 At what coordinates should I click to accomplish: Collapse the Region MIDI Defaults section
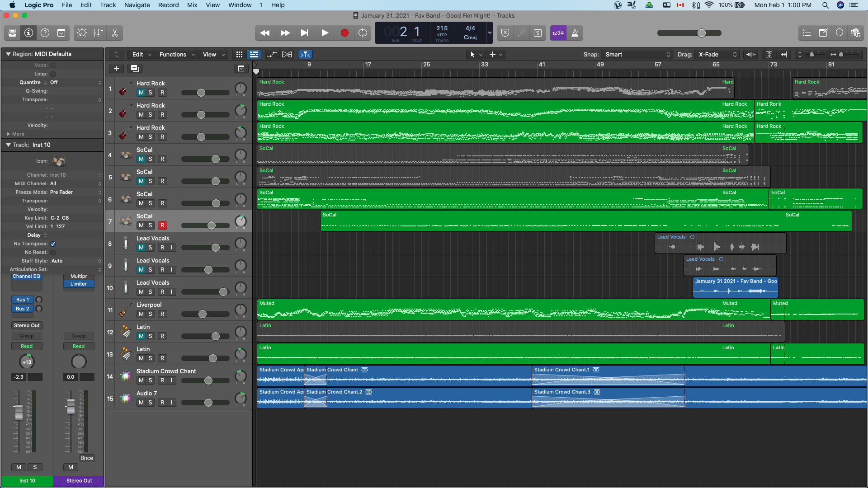[x=8, y=54]
